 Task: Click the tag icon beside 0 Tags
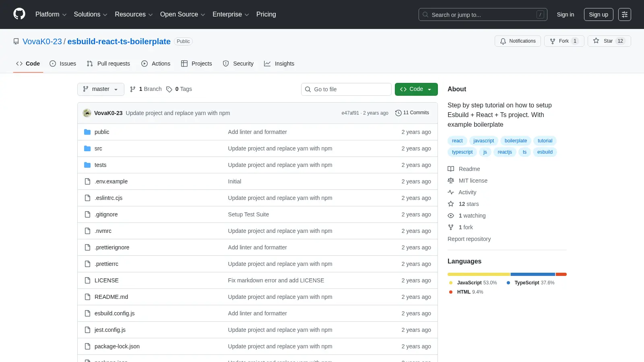169,89
